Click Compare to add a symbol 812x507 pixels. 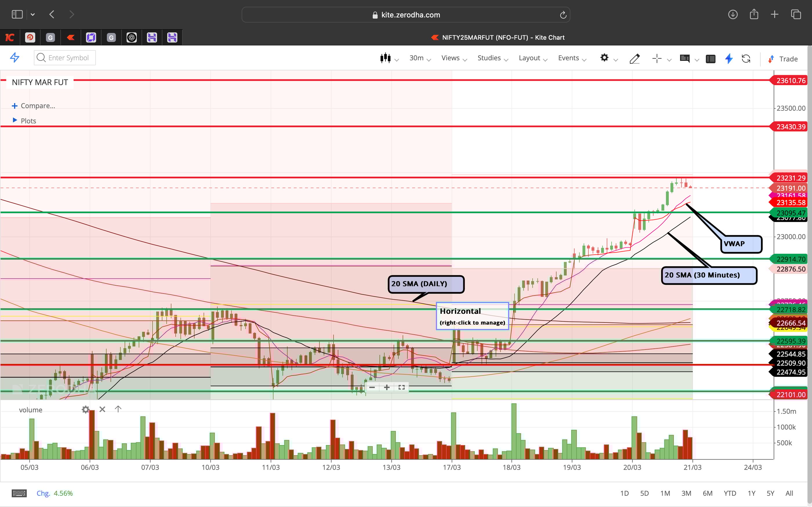click(x=37, y=106)
